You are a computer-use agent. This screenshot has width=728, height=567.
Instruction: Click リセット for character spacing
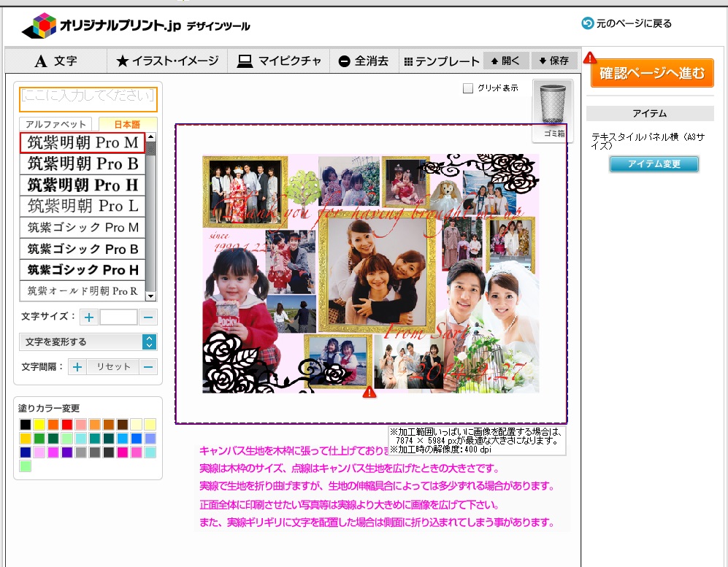click(x=113, y=367)
